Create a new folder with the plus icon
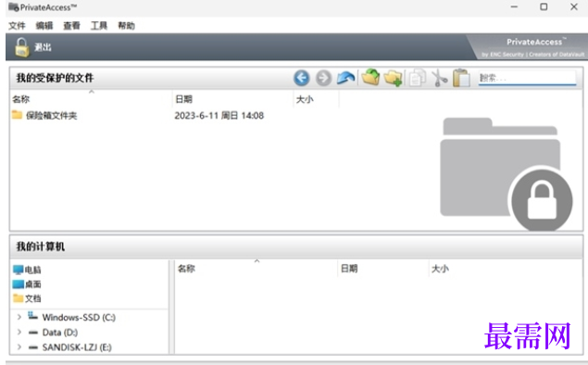 [x=393, y=78]
